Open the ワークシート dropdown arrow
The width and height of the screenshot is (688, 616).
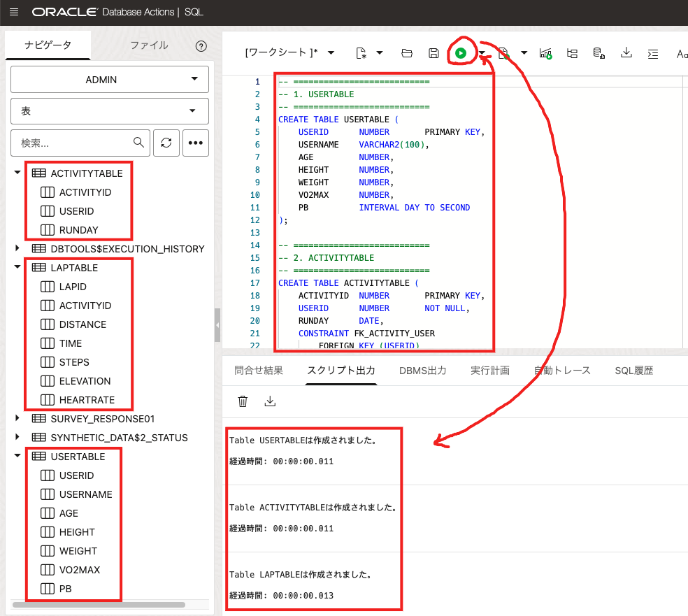tap(331, 52)
